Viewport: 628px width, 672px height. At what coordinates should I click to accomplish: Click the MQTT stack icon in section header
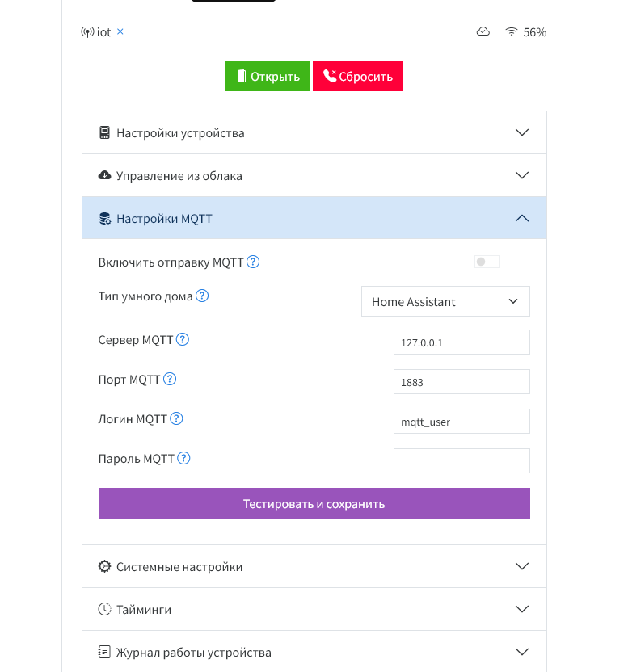click(105, 218)
